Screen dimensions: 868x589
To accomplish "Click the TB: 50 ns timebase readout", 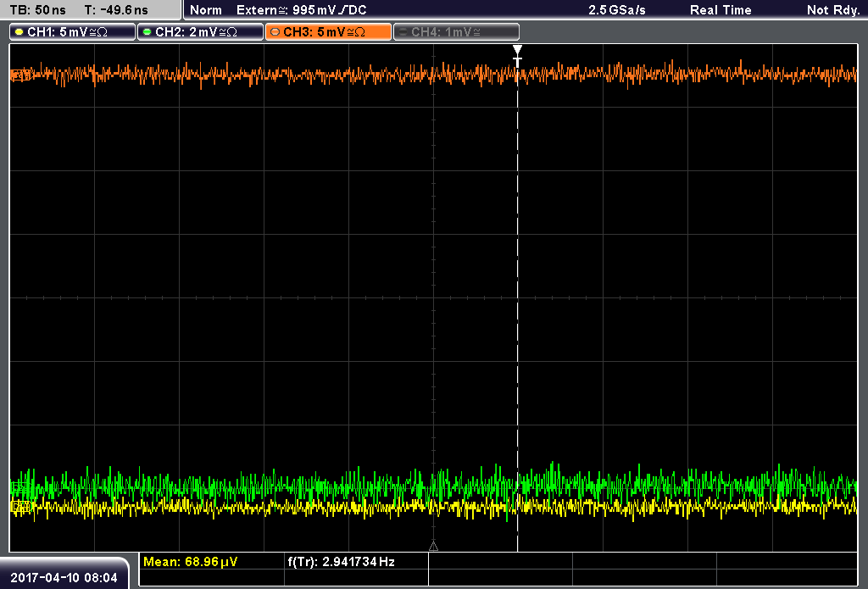I will click(37, 10).
